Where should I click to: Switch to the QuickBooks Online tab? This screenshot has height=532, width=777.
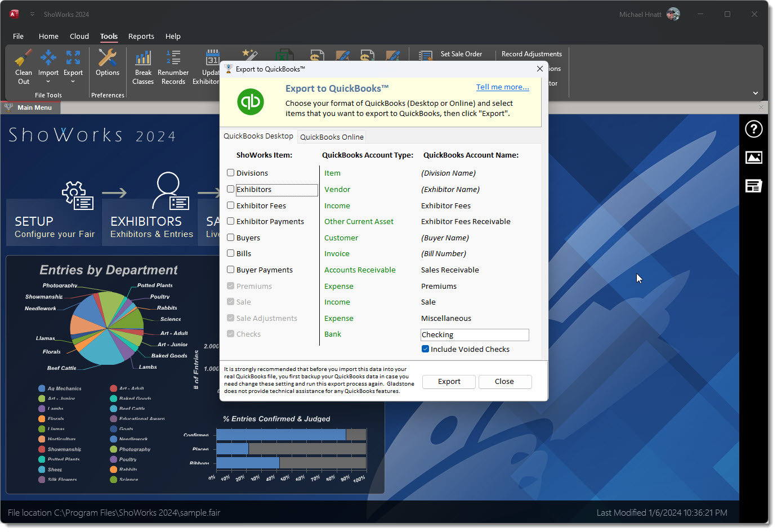[332, 137]
